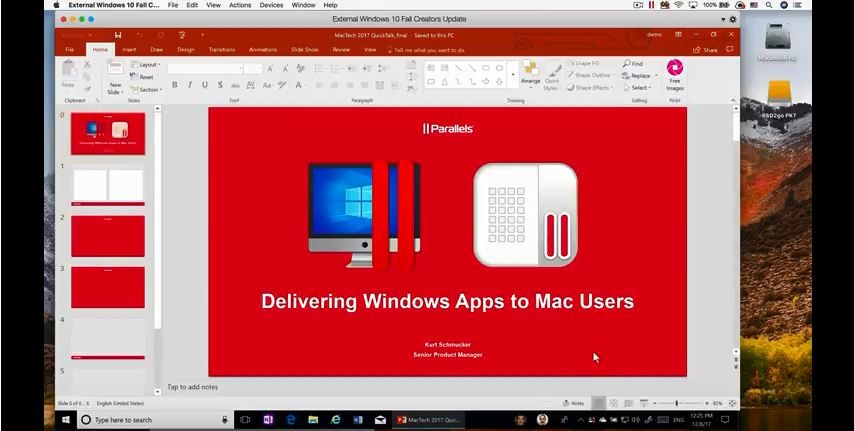Image resolution: width=854 pixels, height=431 pixels.
Task: Open the Character Spacing options
Action: click(251, 85)
